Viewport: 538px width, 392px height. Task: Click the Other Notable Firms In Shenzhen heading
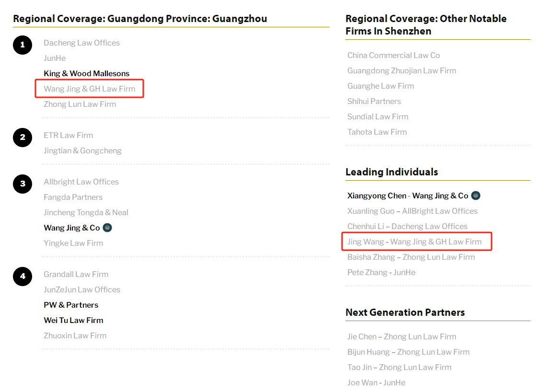click(x=426, y=25)
